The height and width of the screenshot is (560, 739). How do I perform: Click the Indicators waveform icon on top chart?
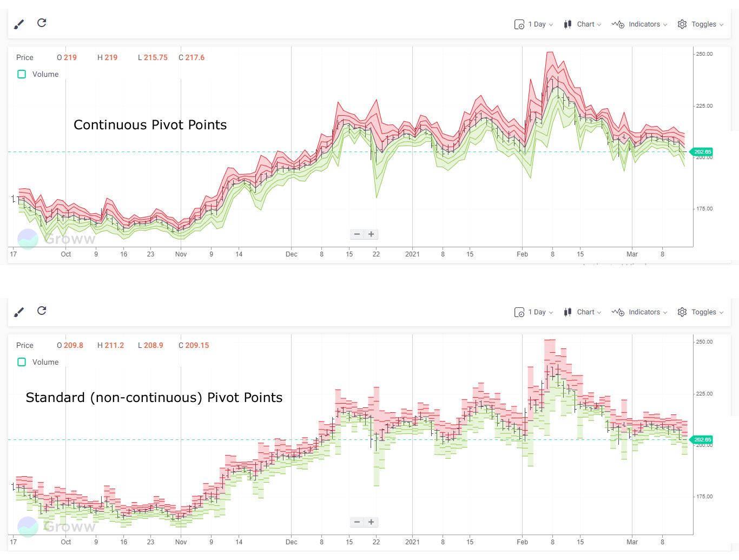tap(618, 24)
